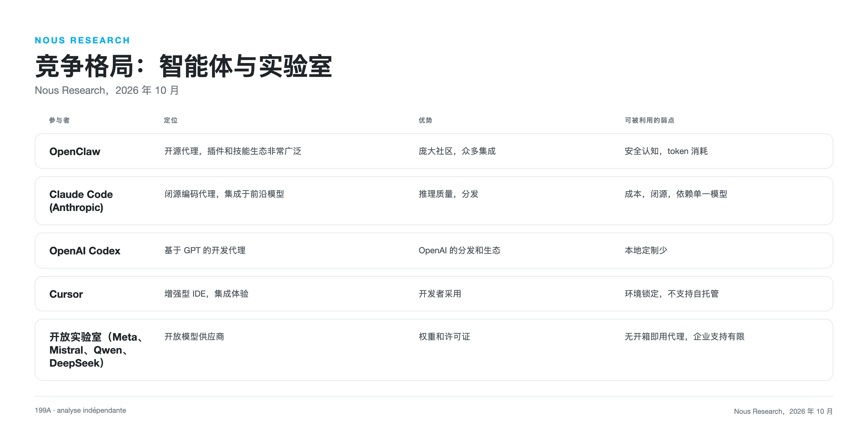Click the 开放模型供应商 cell
Viewport: 868px width, 442px height.
pos(194,337)
